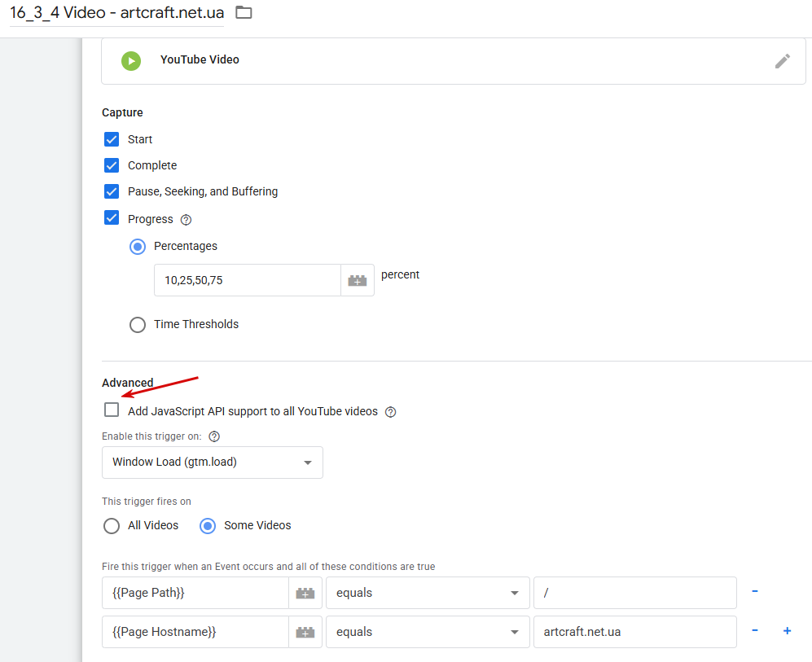
Task: Click the folder icon beside the trigger name
Action: 244,12
